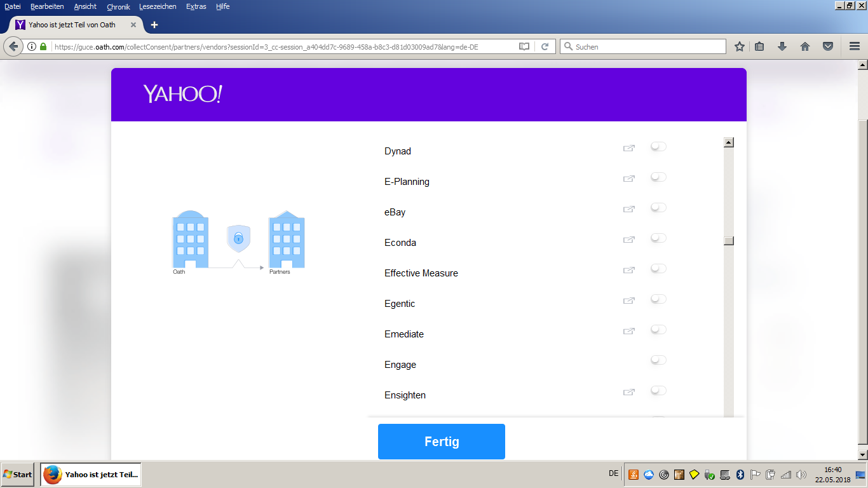Open the Bluetooth tray icon
Screen dimensions: 868x488
(740, 475)
